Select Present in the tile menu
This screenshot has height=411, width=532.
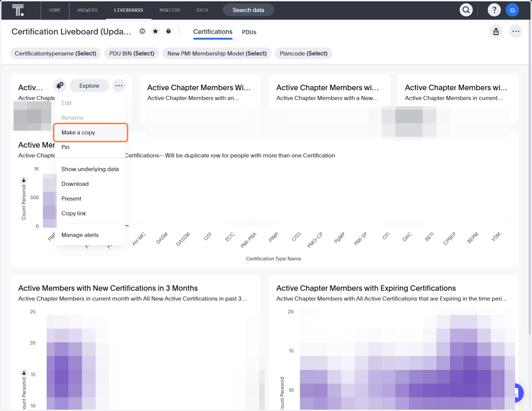point(90,198)
